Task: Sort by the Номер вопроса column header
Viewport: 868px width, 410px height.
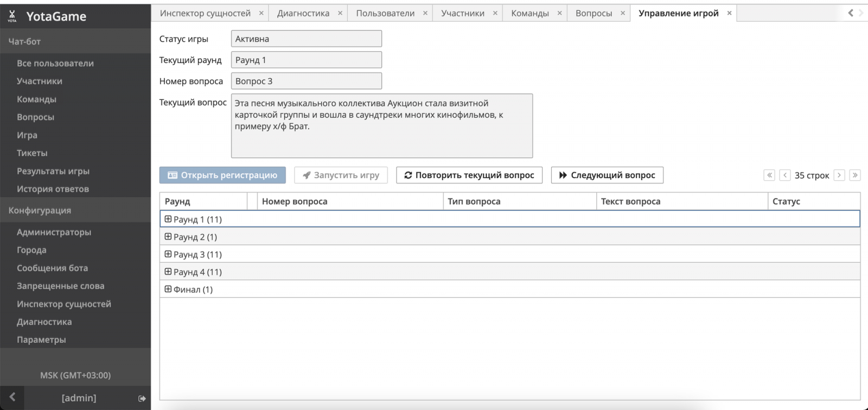Action: 350,201
